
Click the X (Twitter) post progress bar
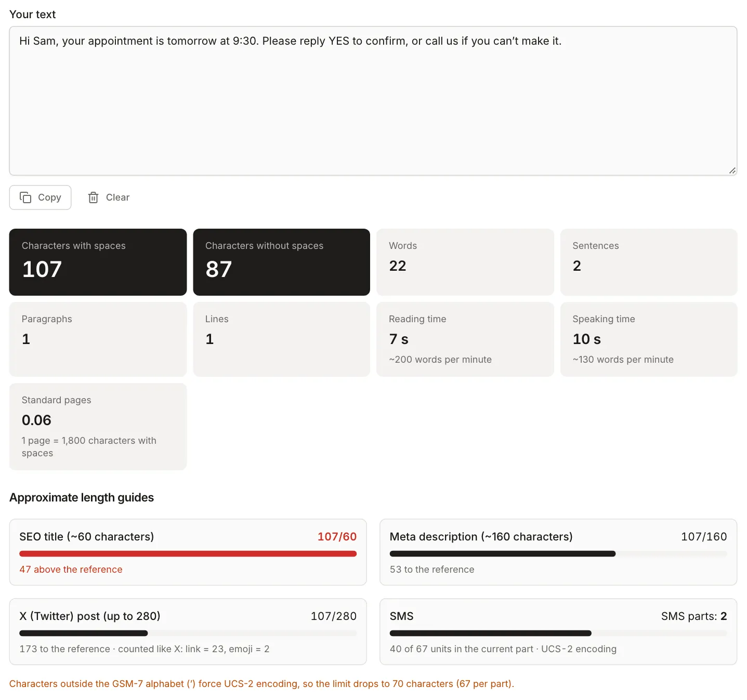188,633
